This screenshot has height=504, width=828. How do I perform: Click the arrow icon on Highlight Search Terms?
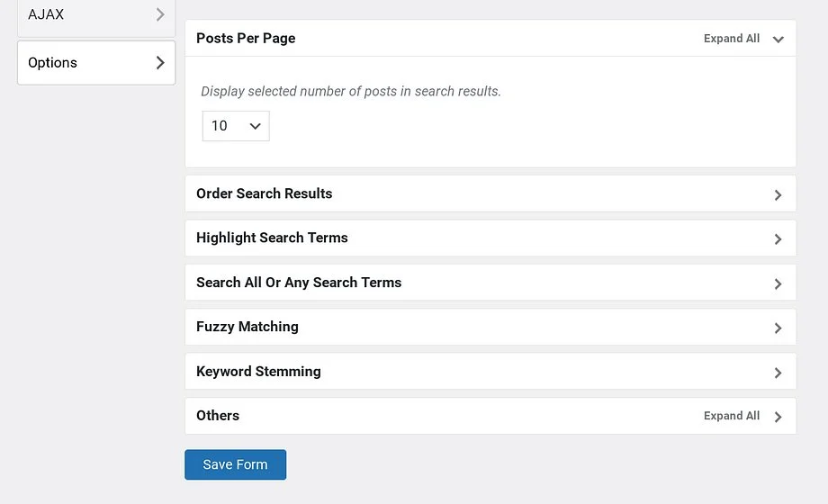click(x=778, y=239)
